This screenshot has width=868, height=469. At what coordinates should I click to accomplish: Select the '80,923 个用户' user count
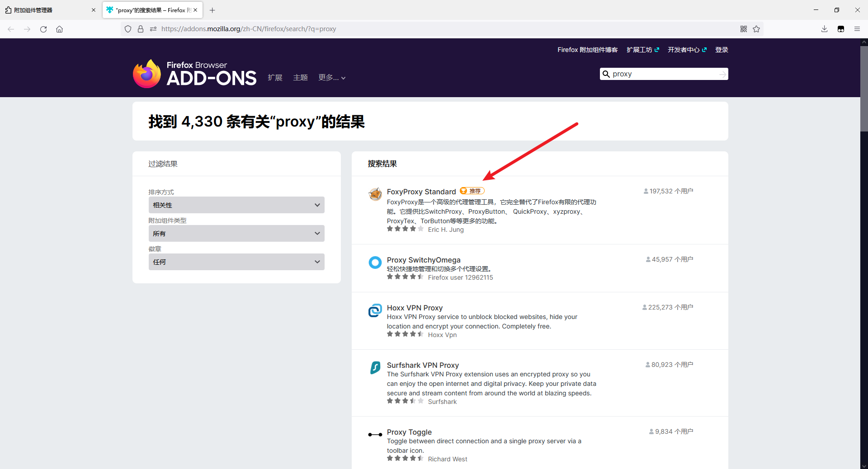[670, 365]
